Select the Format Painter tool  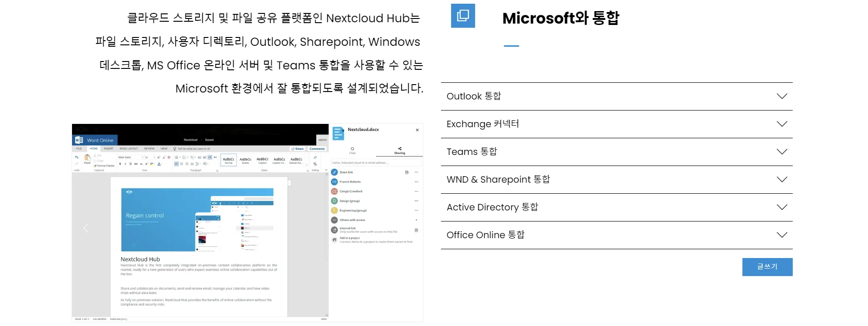coord(104,166)
